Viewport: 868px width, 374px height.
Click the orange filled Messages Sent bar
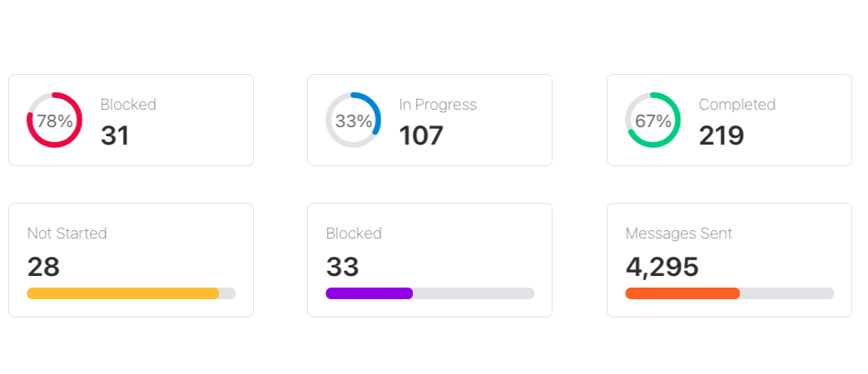(682, 293)
